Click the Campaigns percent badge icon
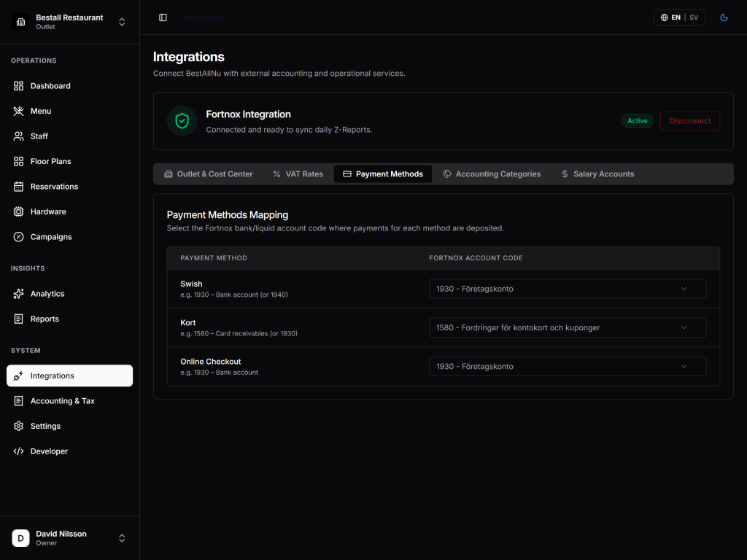The height and width of the screenshot is (560, 747). [18, 237]
